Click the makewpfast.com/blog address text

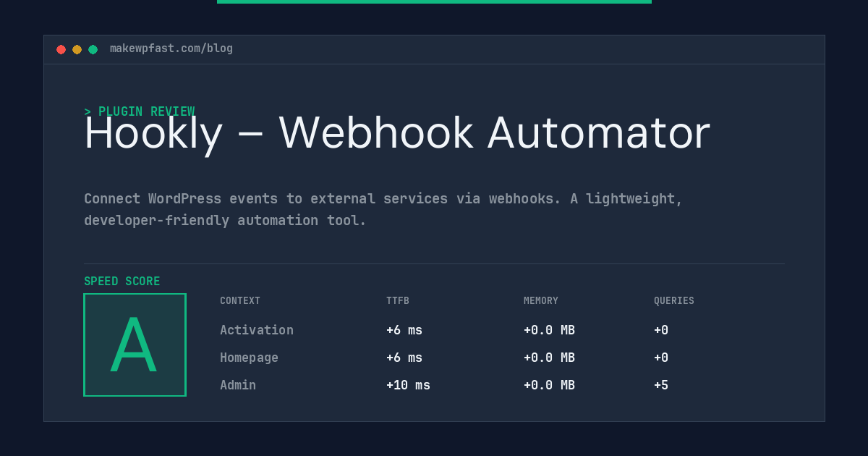click(171, 48)
